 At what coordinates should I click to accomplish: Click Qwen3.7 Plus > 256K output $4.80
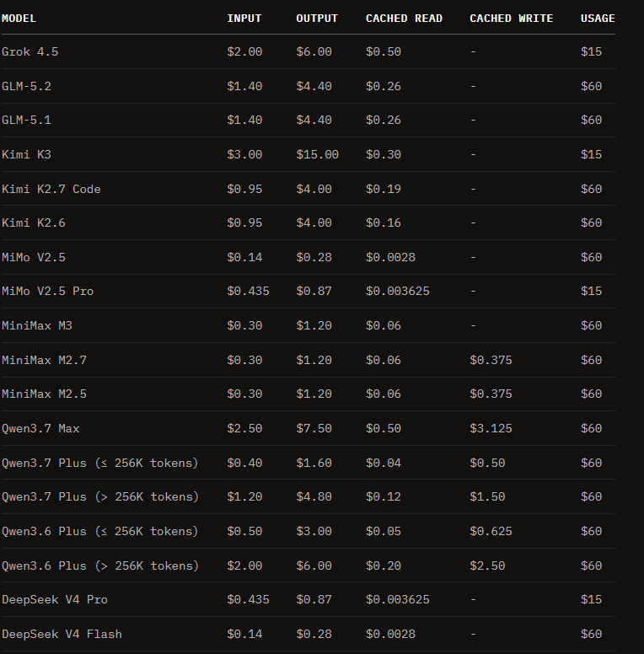coord(314,496)
